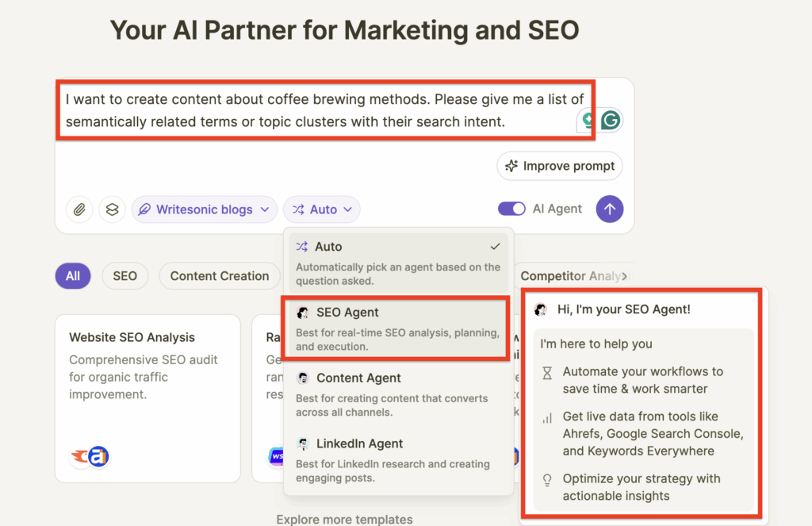Send prompt with the purple arrow button
The height and width of the screenshot is (526, 812).
[610, 209]
